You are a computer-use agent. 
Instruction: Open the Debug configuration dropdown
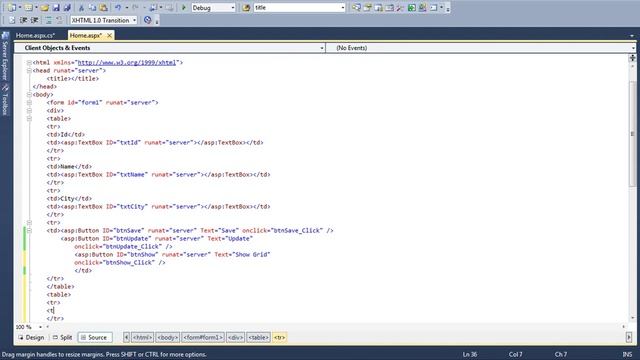coord(233,8)
